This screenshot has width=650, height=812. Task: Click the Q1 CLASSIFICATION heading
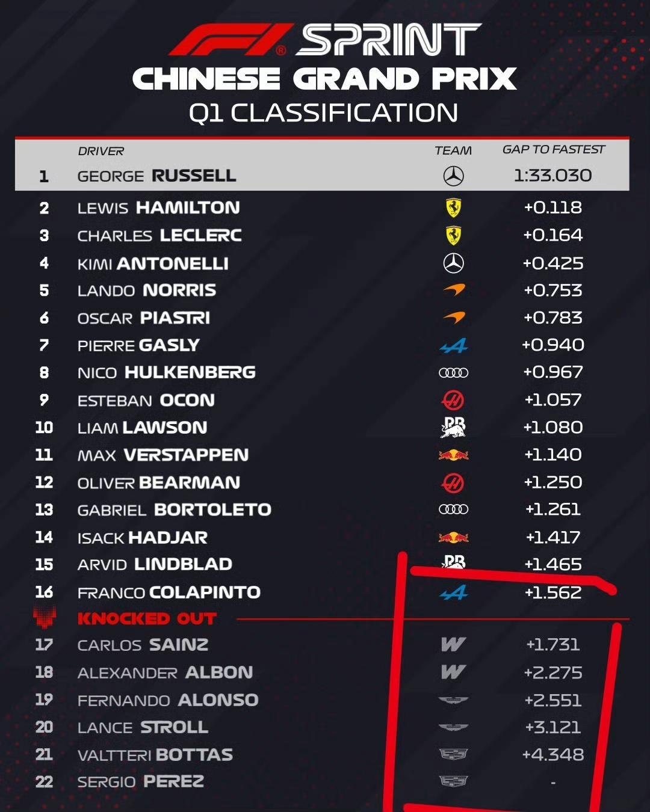point(324,113)
